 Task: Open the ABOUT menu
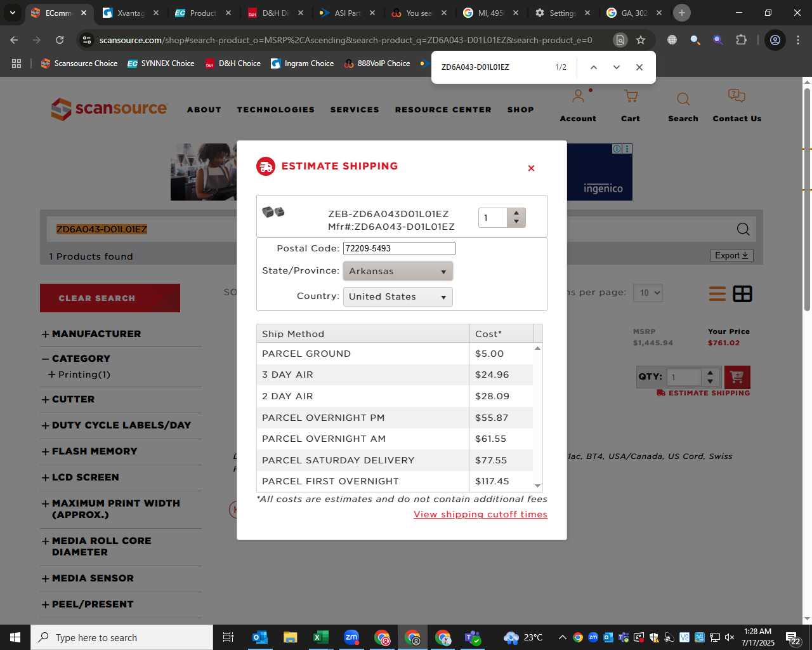click(x=204, y=110)
